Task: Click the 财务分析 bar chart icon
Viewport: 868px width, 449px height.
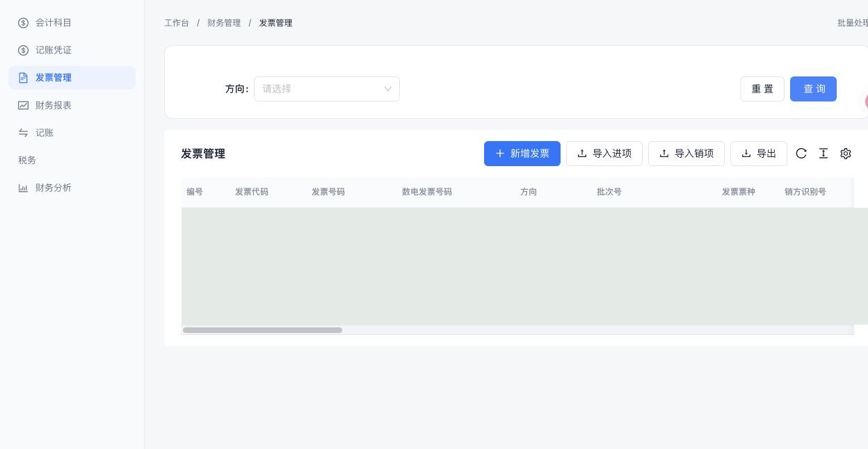Action: 24,188
